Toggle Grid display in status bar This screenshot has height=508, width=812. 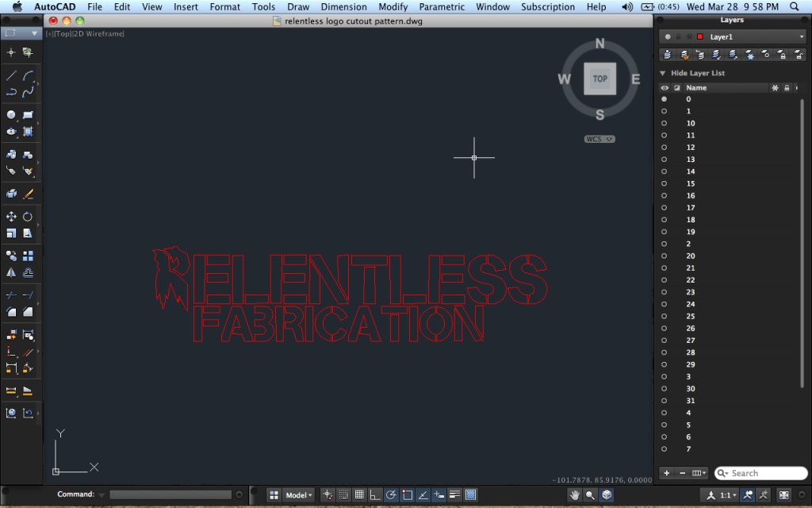pyautogui.click(x=359, y=495)
